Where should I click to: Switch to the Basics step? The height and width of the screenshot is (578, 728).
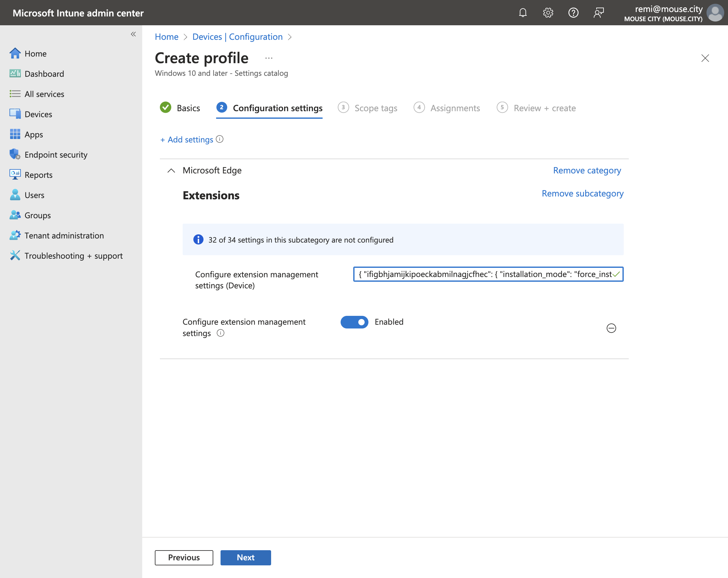(180, 108)
